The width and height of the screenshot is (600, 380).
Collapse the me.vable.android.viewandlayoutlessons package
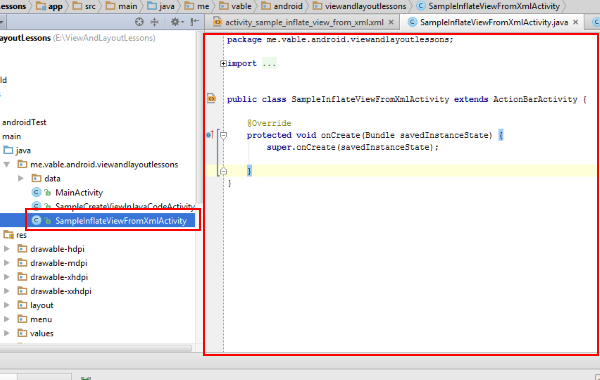click(x=7, y=165)
